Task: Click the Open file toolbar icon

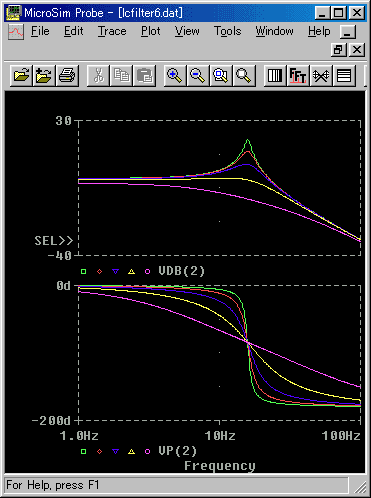Action: pos(21,75)
